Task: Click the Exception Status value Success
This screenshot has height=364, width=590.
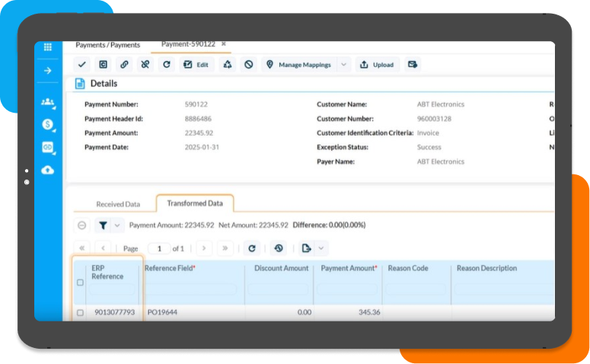Action: tap(429, 147)
